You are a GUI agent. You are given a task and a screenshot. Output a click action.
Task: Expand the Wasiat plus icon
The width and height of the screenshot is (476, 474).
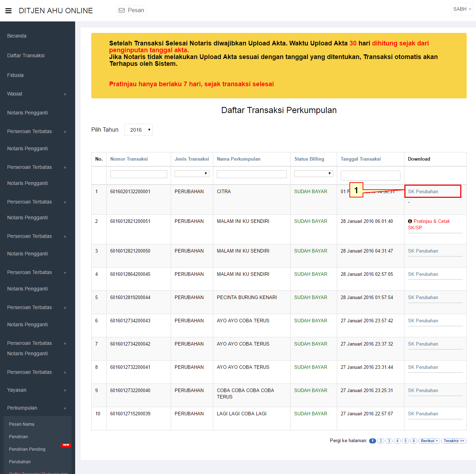point(65,94)
